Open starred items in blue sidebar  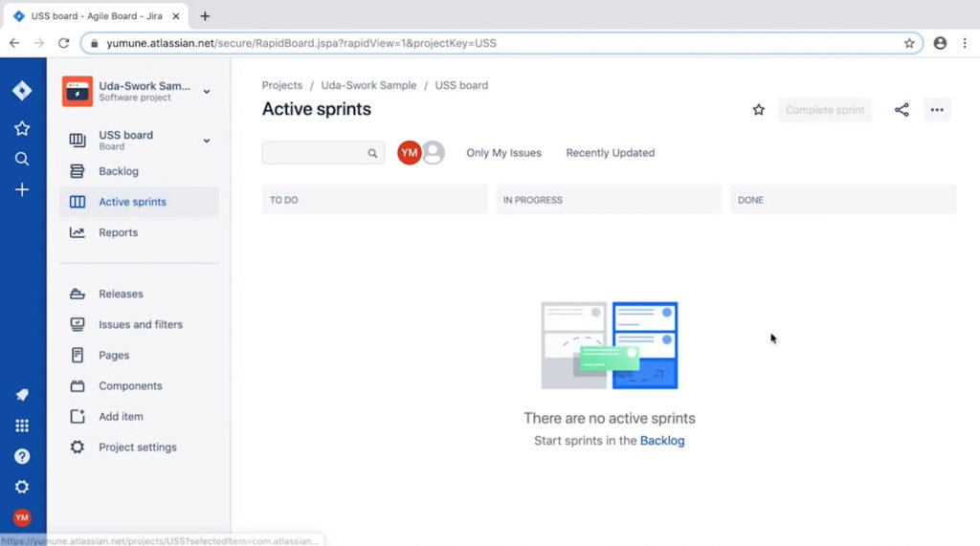22,128
